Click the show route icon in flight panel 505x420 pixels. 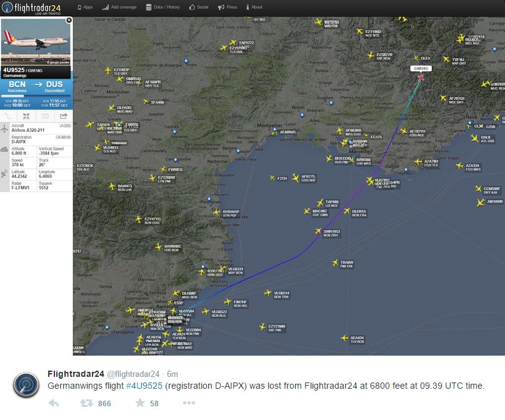coord(9,116)
